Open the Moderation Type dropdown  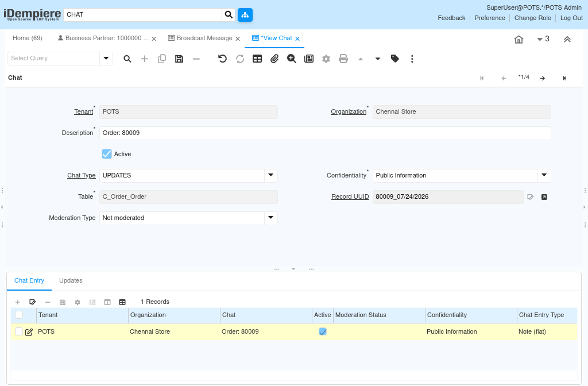(271, 218)
